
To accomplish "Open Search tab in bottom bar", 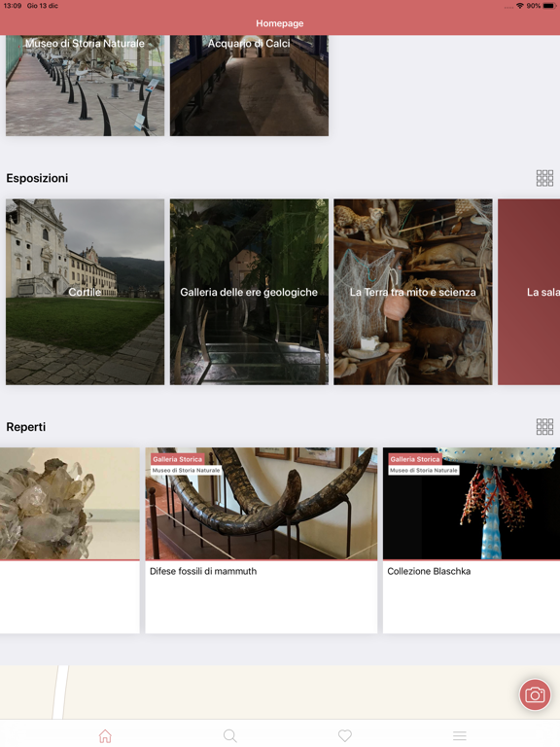I will (x=230, y=735).
